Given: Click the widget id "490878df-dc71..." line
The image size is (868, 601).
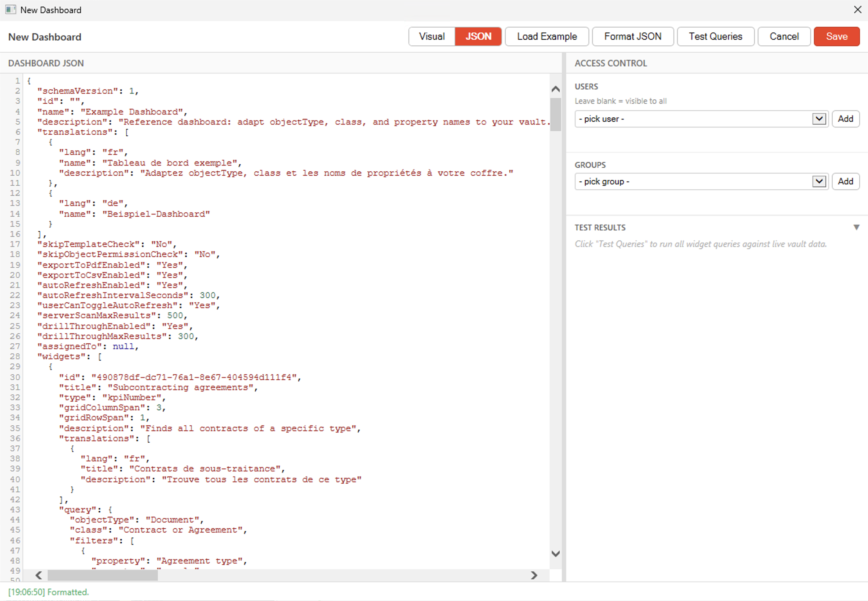Looking at the screenshot, I should pos(180,377).
